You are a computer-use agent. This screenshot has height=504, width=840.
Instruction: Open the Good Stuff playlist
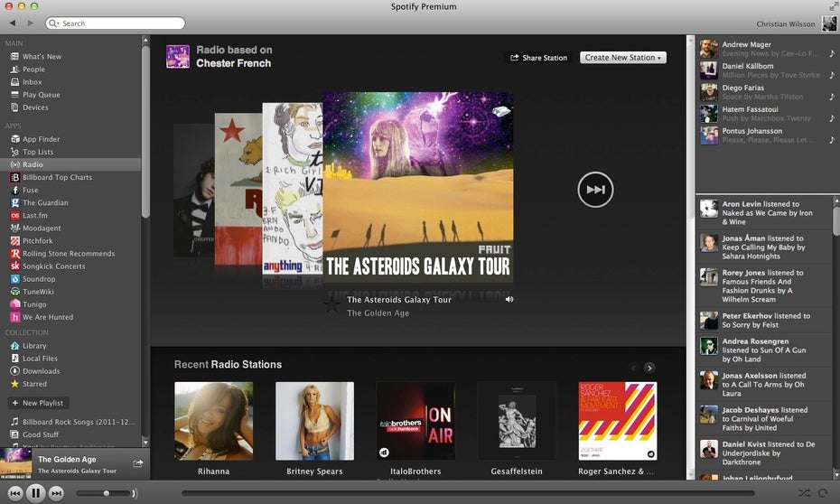click(x=35, y=435)
